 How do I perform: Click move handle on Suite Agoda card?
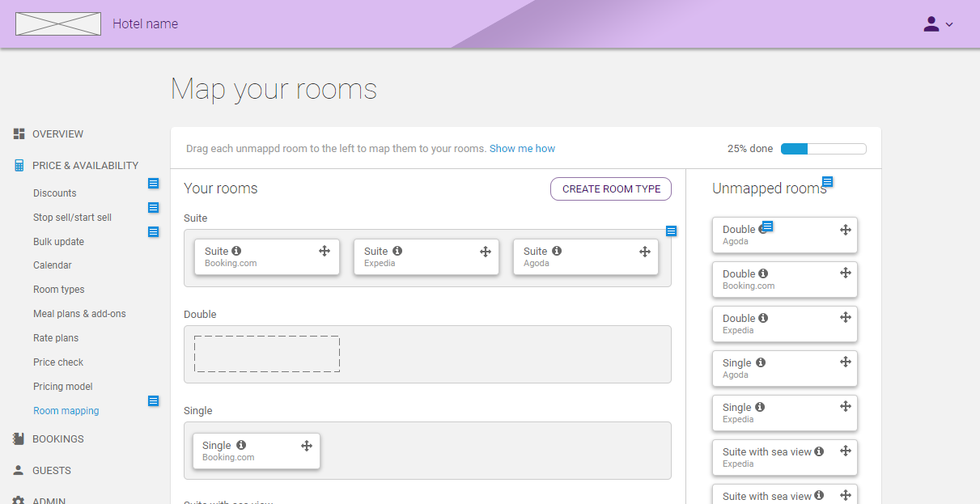(645, 252)
